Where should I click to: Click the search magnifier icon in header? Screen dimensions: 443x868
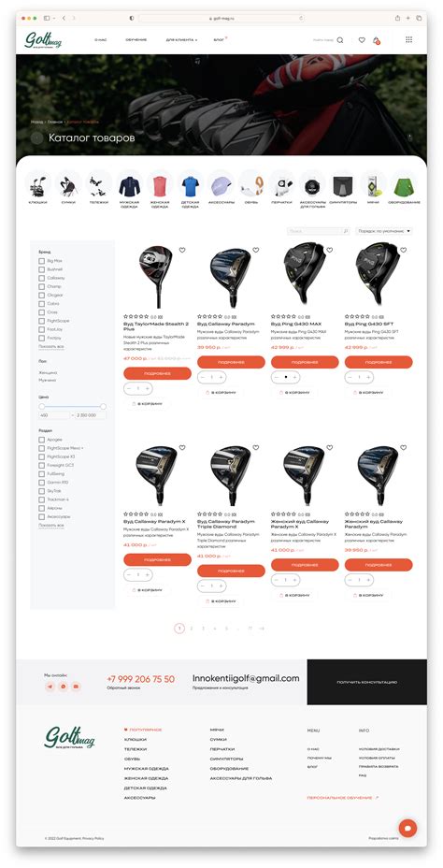[x=340, y=40]
